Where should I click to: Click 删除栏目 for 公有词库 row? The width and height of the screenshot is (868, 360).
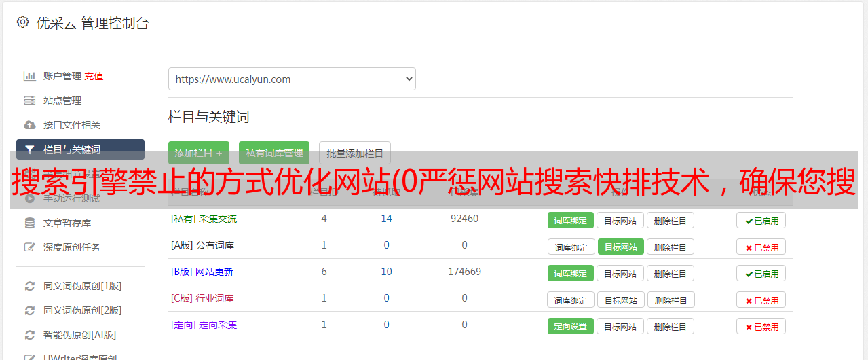tap(671, 247)
